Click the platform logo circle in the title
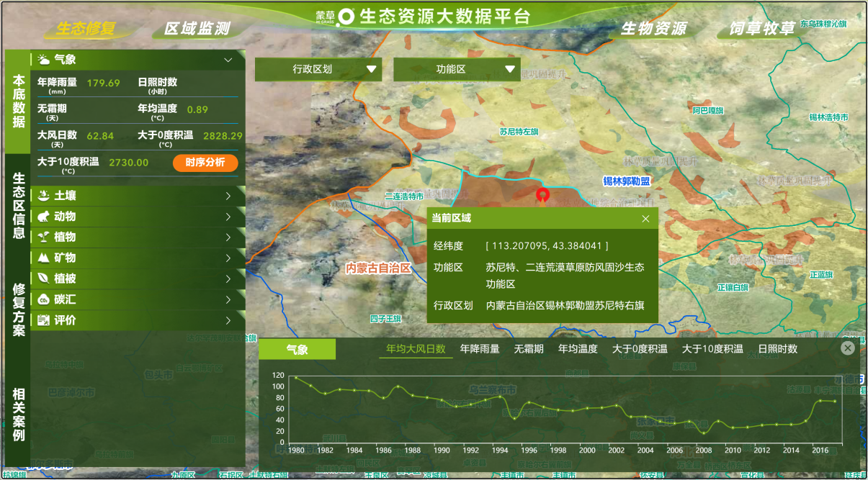The height and width of the screenshot is (480, 868). click(x=347, y=17)
